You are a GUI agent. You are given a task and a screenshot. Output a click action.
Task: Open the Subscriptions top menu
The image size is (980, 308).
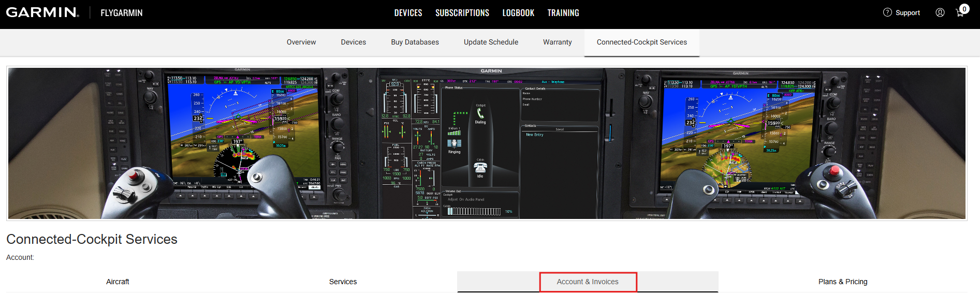click(462, 13)
